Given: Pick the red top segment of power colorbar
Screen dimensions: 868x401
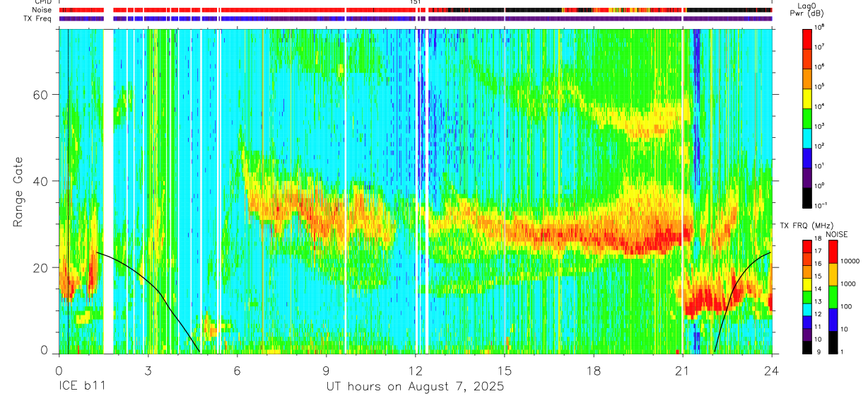Looking at the screenshot, I should [807, 38].
